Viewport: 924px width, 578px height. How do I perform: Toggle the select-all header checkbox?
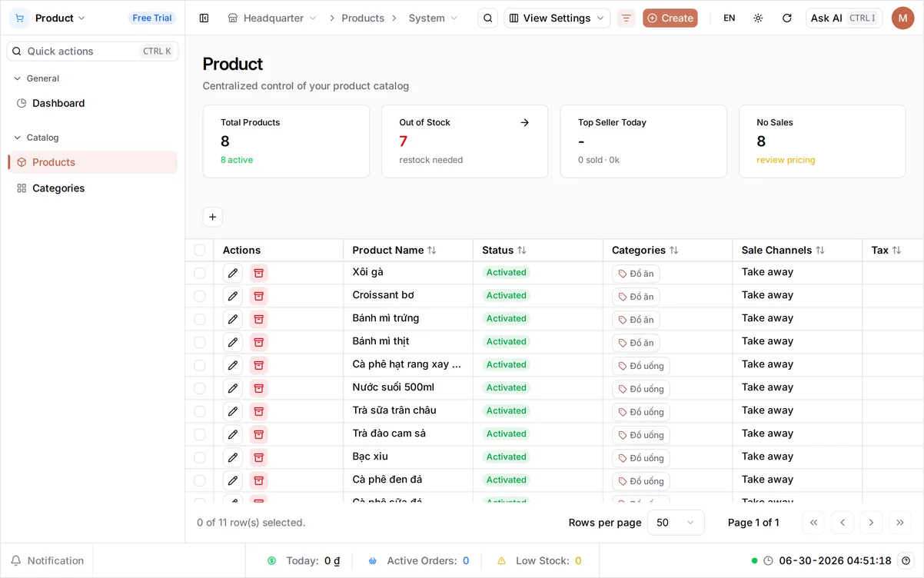pos(200,250)
